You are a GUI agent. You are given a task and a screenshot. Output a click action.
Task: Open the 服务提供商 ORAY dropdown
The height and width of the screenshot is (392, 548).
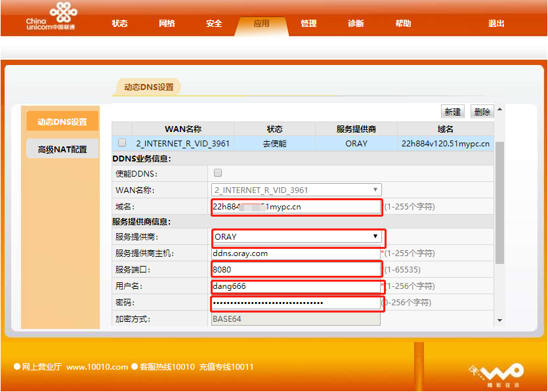[x=297, y=237]
